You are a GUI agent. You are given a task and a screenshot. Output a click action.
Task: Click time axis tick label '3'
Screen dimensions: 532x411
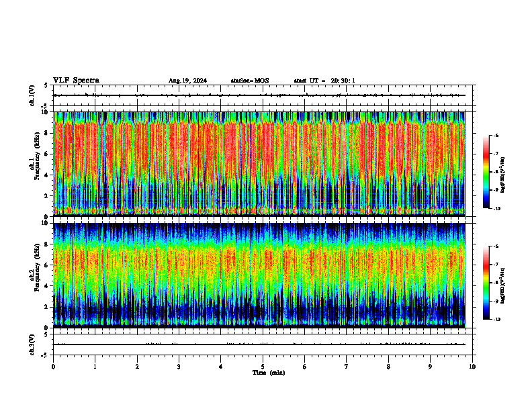point(179,367)
